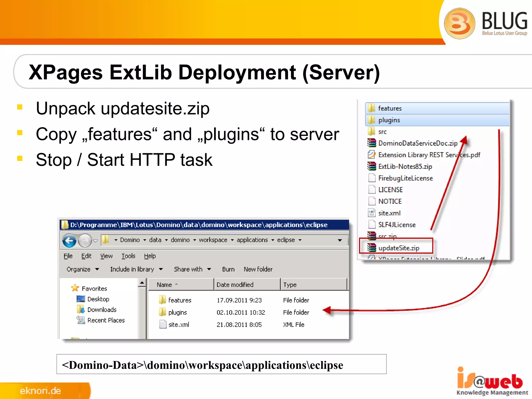Sort by the Type column header
Viewport: 532px width, 399px height.
(x=314, y=285)
